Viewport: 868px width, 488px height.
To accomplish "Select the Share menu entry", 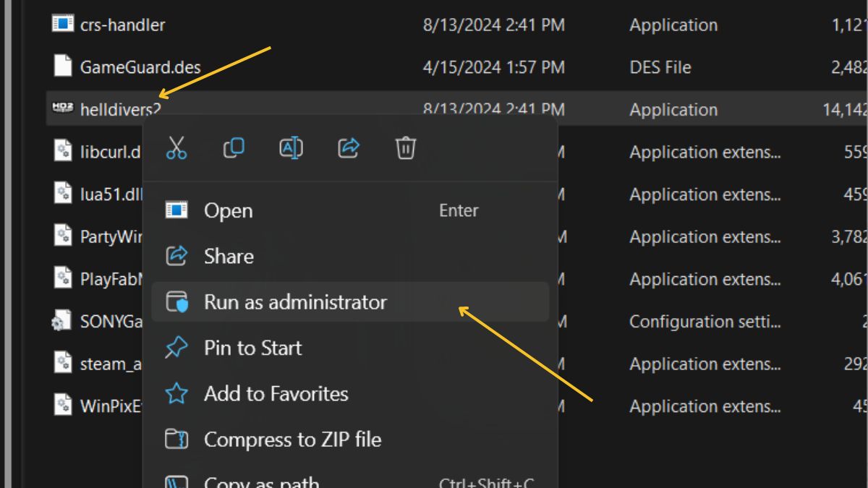I will pyautogui.click(x=350, y=256).
